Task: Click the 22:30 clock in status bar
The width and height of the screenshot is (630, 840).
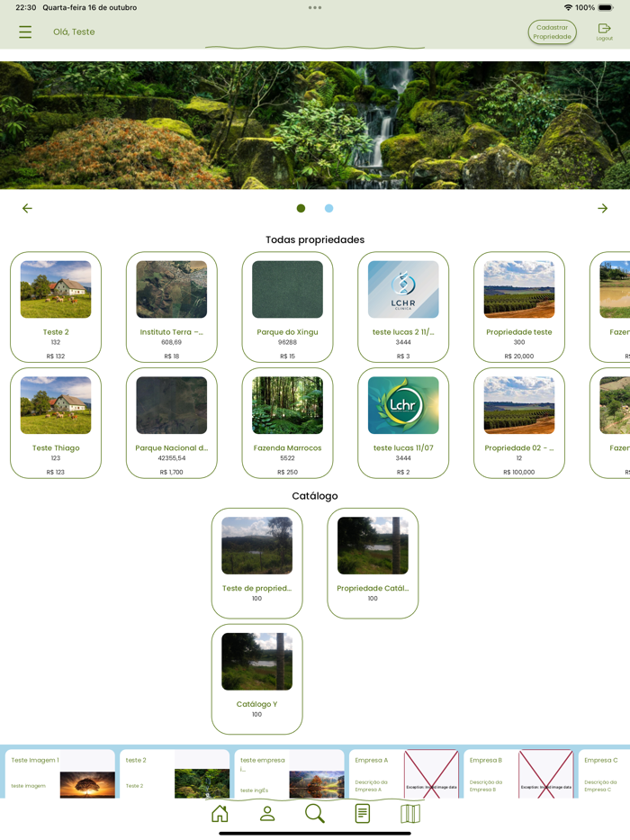Action: tap(26, 7)
